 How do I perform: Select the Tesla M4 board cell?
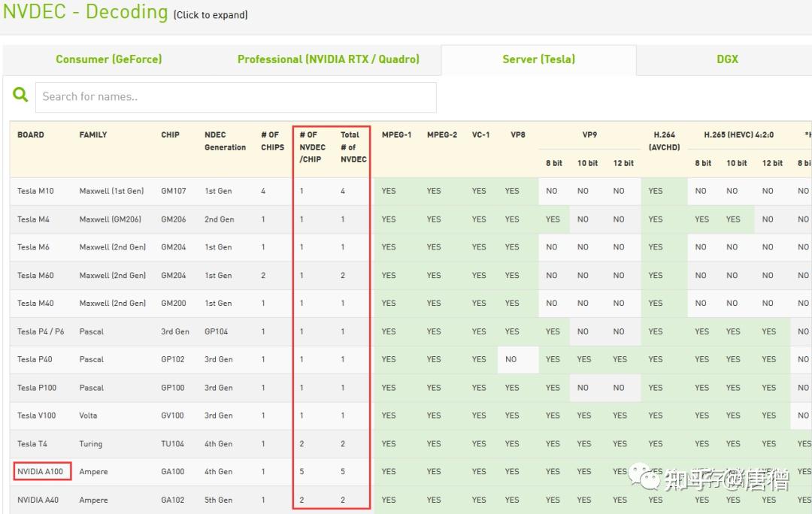[x=33, y=219]
